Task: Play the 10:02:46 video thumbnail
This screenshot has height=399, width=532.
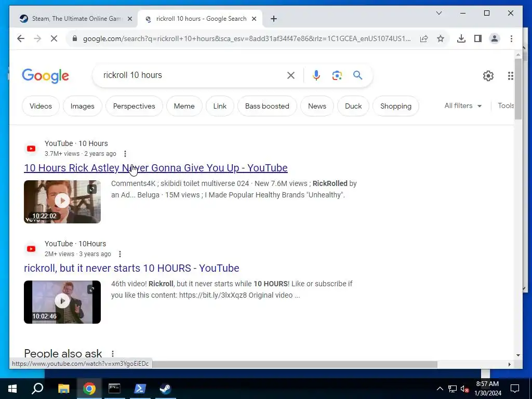Action: click(62, 302)
